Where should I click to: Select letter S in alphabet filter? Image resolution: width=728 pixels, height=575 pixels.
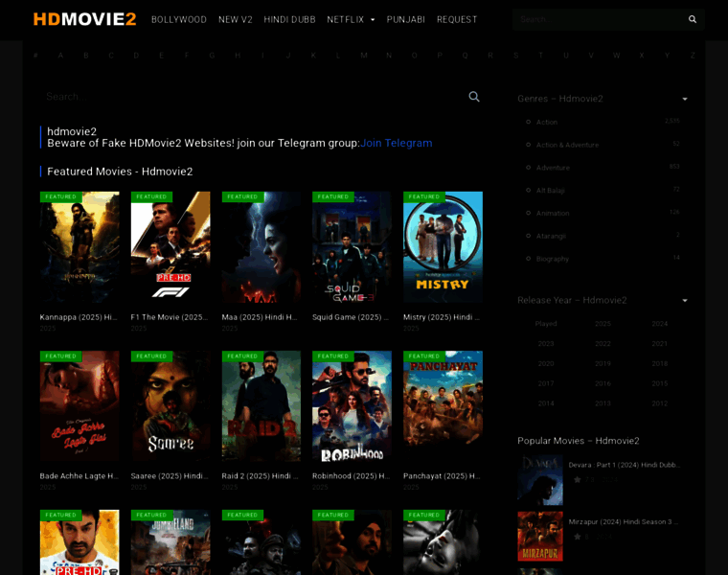click(x=515, y=56)
